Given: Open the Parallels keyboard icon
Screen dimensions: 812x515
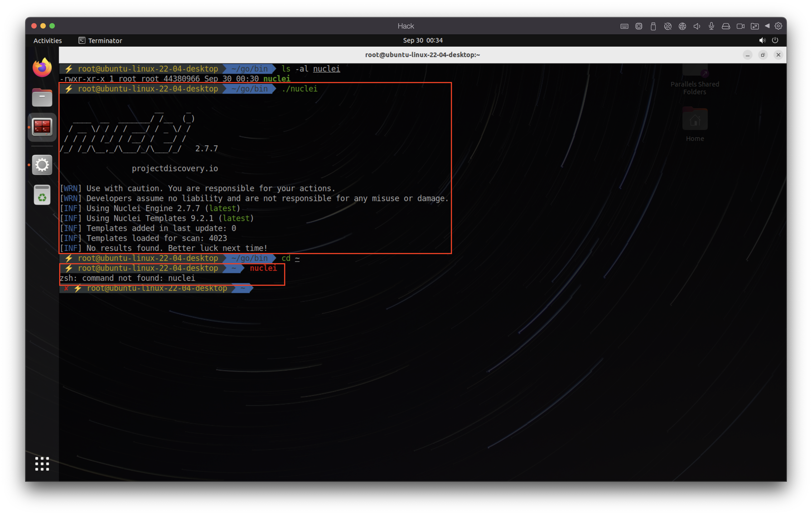Looking at the screenshot, I should [x=624, y=26].
